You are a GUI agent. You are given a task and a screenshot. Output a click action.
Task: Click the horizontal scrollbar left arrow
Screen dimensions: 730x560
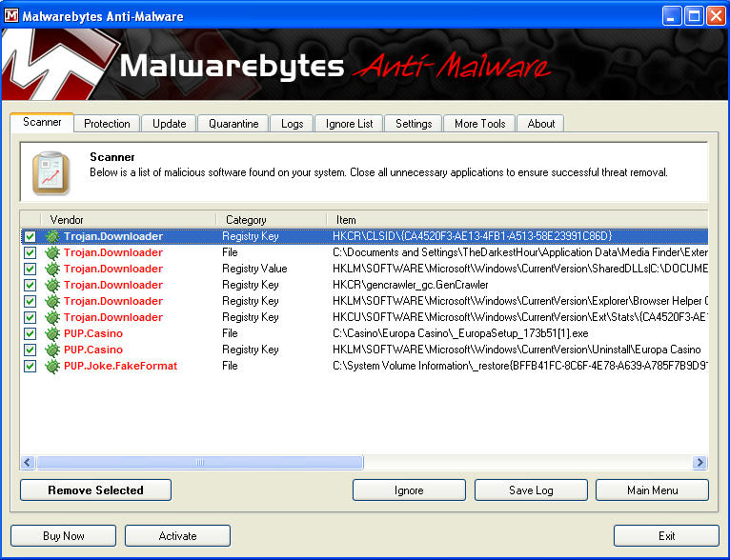coord(28,462)
